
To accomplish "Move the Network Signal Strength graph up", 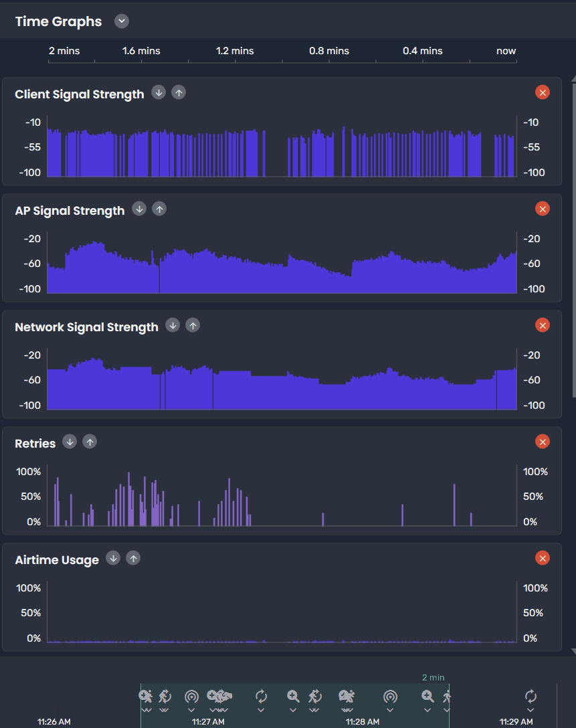I will coord(193,325).
